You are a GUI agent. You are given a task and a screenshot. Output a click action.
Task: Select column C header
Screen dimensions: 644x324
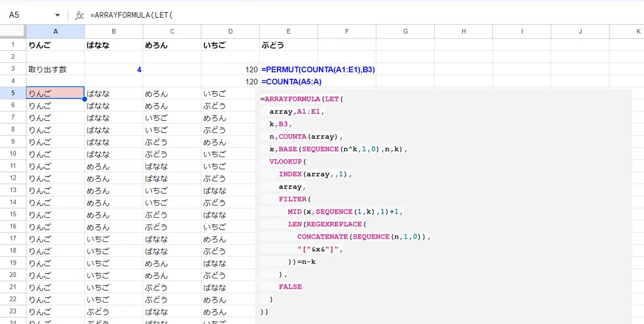tap(172, 32)
